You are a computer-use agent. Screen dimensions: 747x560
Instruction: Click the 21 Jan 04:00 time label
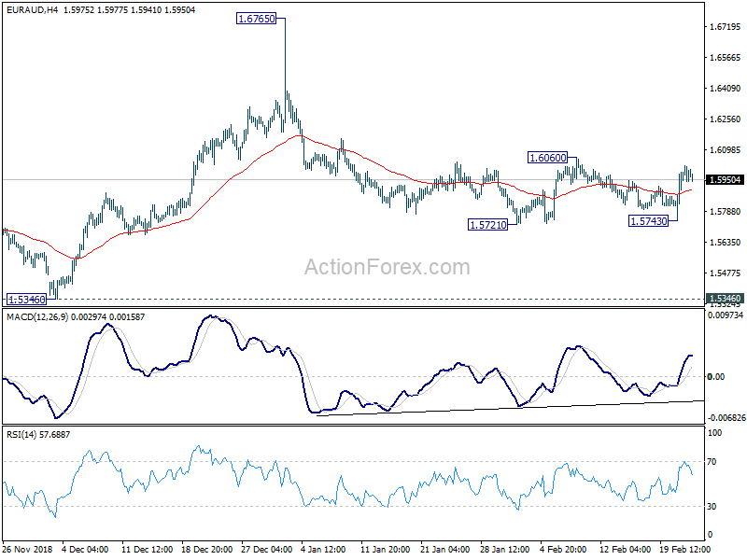tap(445, 549)
